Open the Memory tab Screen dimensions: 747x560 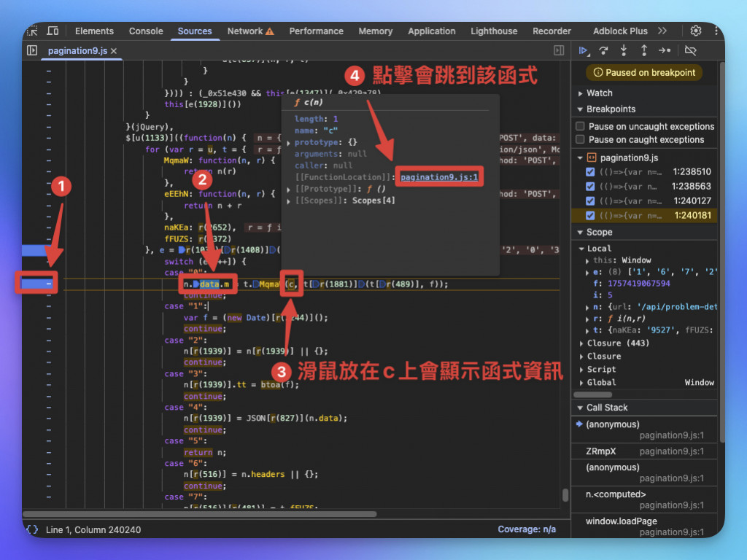tap(376, 31)
